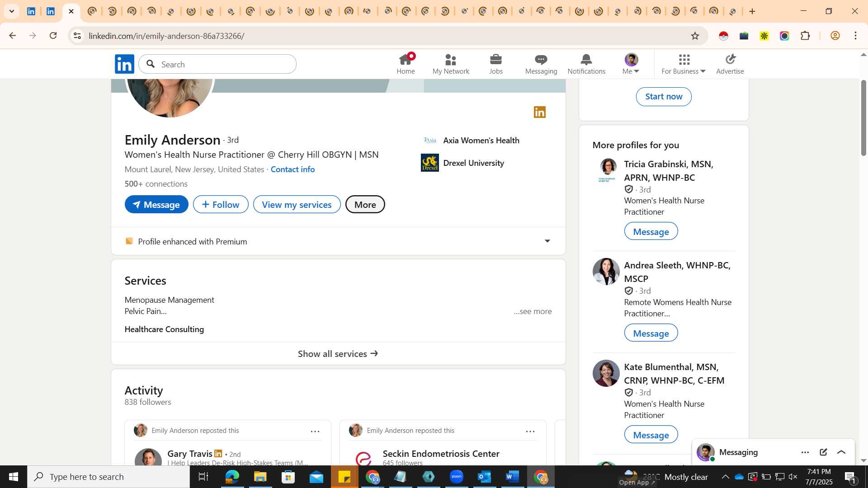868x488 pixels.
Task: Open Zoom from taskbar
Action: (x=457, y=477)
